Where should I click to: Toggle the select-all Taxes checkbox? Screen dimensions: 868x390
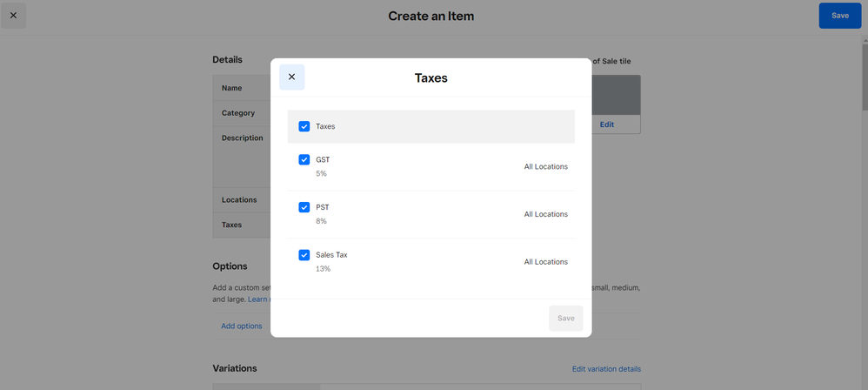(304, 126)
